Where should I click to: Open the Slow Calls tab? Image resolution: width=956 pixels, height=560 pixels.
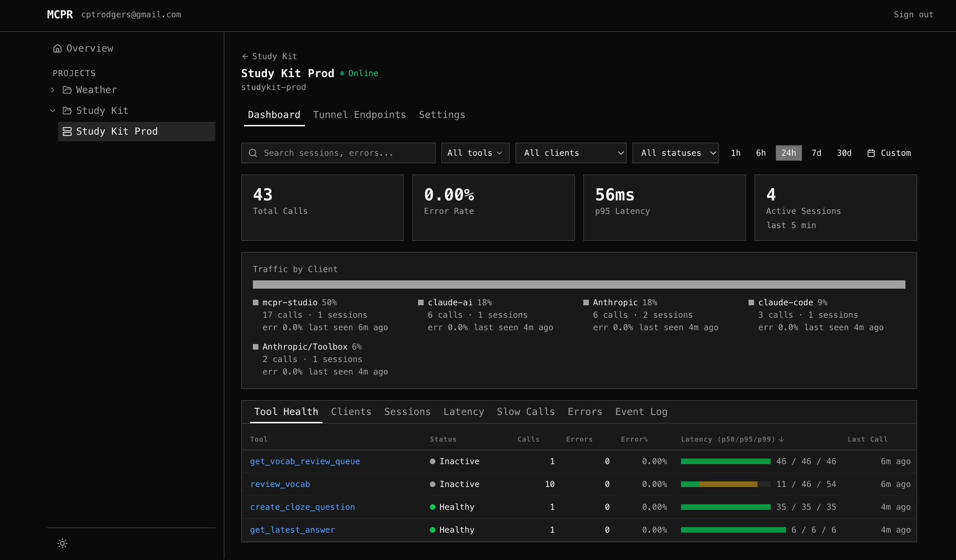[525, 412]
